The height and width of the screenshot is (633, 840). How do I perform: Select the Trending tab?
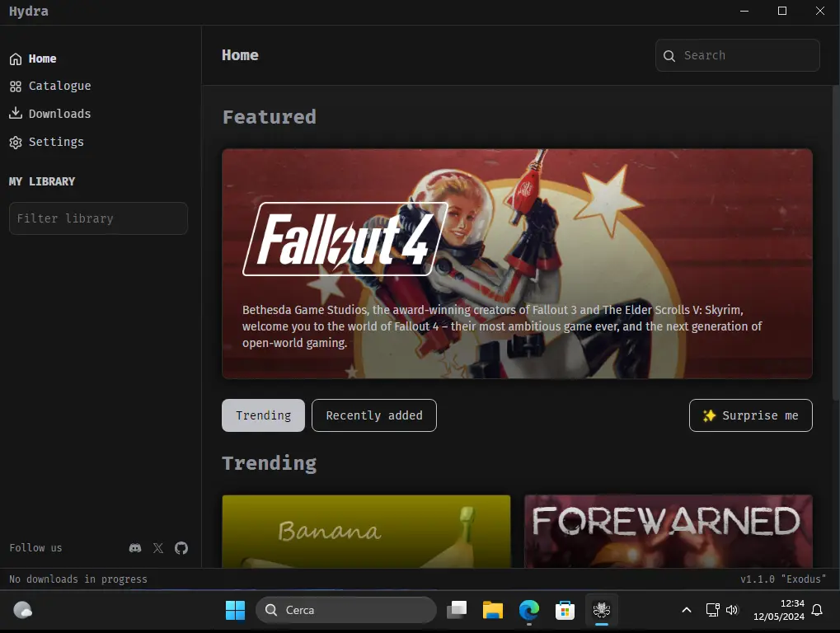[263, 415]
